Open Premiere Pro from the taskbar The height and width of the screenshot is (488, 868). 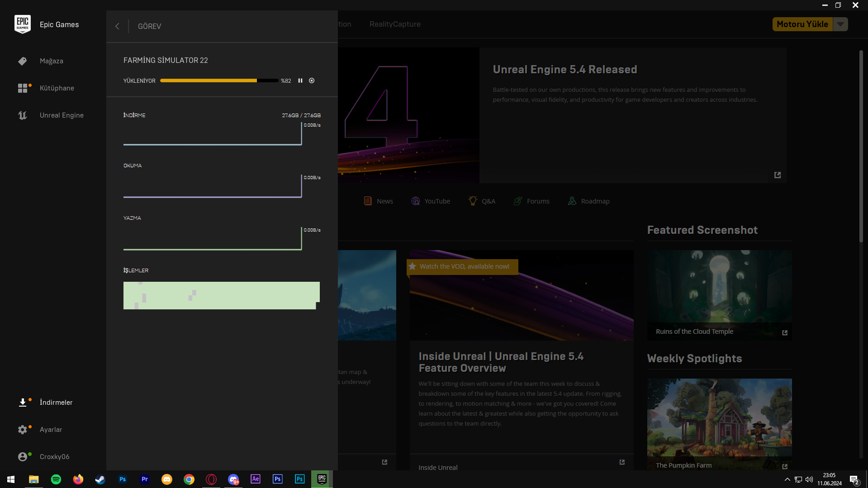[145, 479]
